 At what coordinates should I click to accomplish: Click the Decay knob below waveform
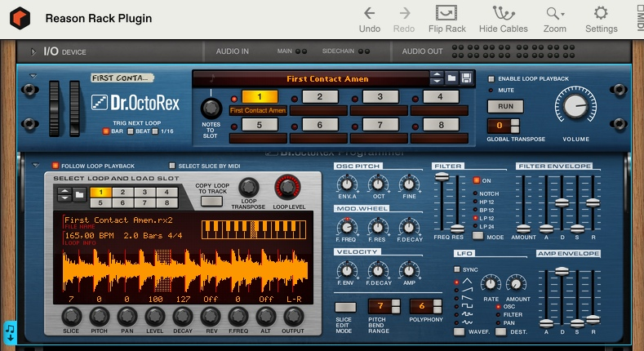point(182,317)
